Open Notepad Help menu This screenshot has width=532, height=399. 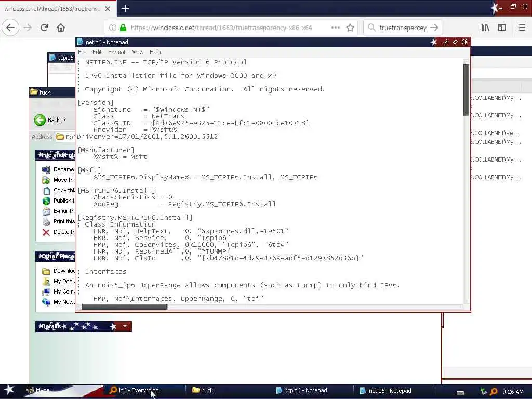[x=155, y=52]
